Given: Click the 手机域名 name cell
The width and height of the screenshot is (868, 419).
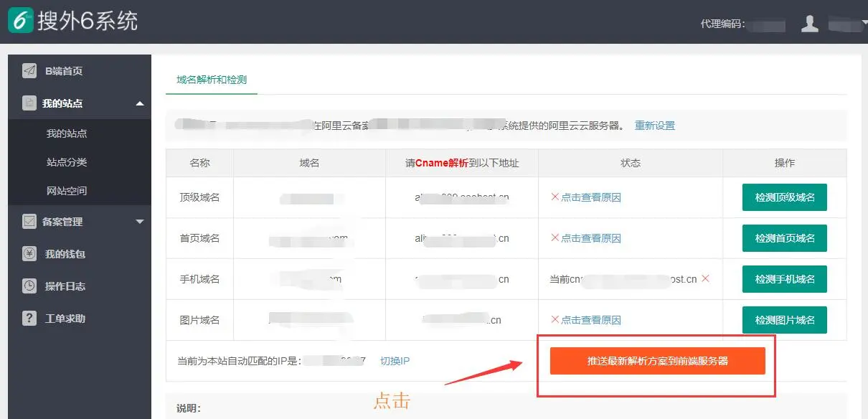Looking at the screenshot, I should 199,279.
